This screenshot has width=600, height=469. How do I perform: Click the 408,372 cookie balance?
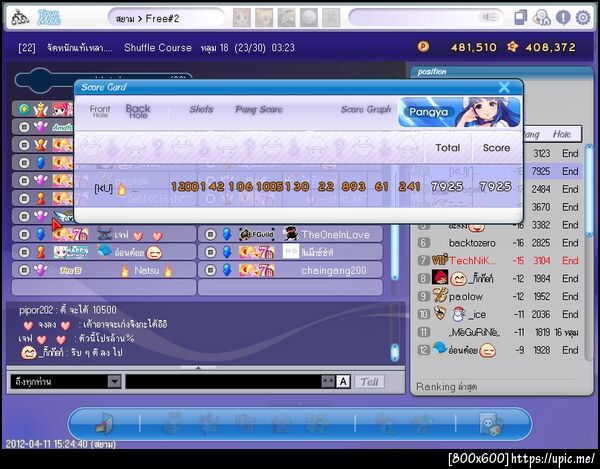pyautogui.click(x=550, y=47)
